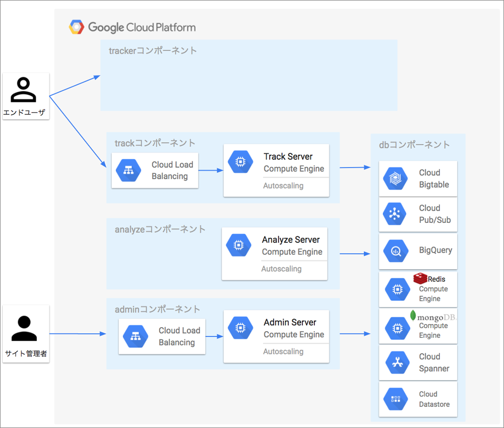Click Compute Engine text under Track Server

[294, 168]
